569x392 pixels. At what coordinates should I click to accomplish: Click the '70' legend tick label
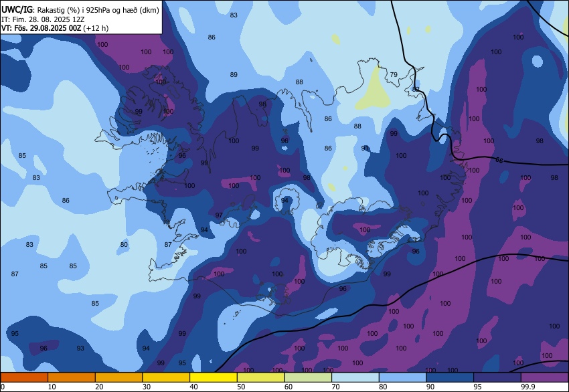[335, 387]
